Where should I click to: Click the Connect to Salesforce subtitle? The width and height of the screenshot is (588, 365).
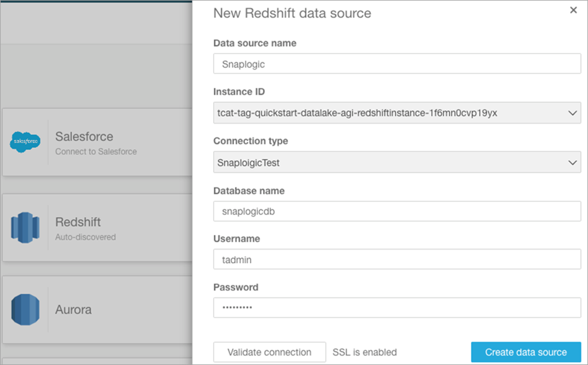pyautogui.click(x=96, y=151)
